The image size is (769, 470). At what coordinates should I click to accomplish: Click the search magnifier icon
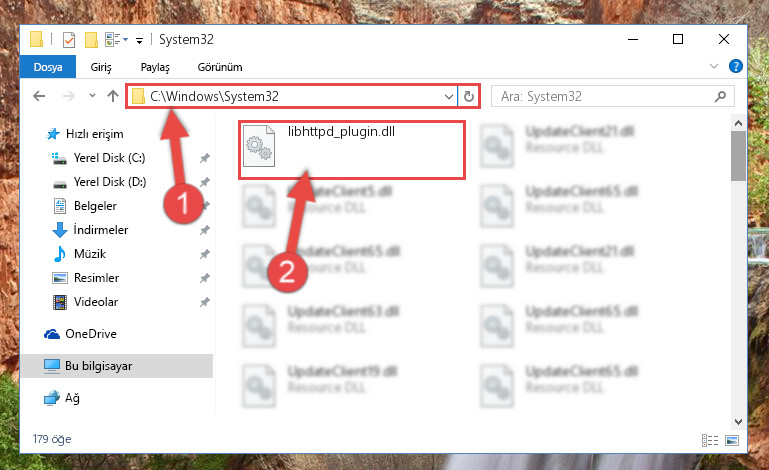pyautogui.click(x=720, y=96)
